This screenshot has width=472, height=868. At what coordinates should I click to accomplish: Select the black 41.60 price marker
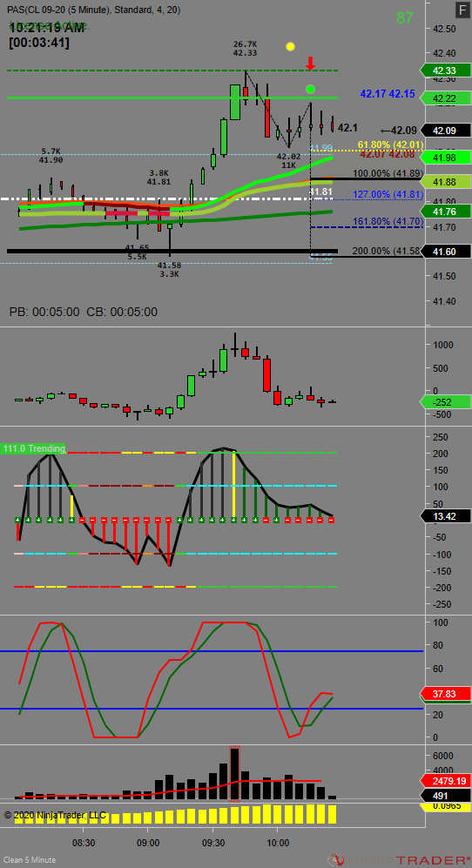click(445, 252)
